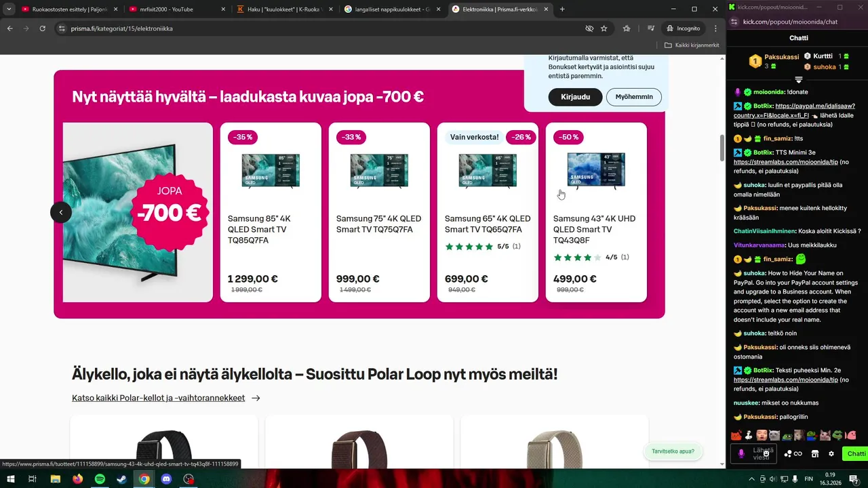Close the mrfixit2000 YouTube tab
The height and width of the screenshot is (488, 868).
[223, 9]
